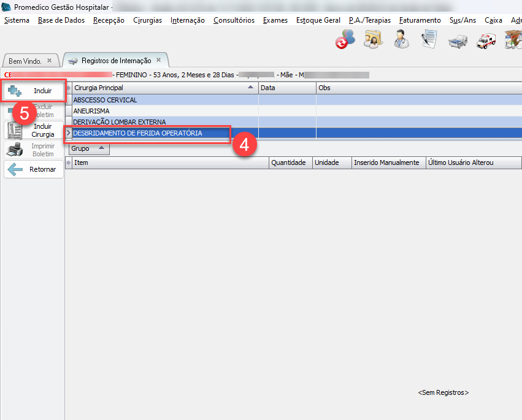Viewport: 522px width, 420px height.
Task: Close the Registros de Internação tab
Action: coord(158,60)
